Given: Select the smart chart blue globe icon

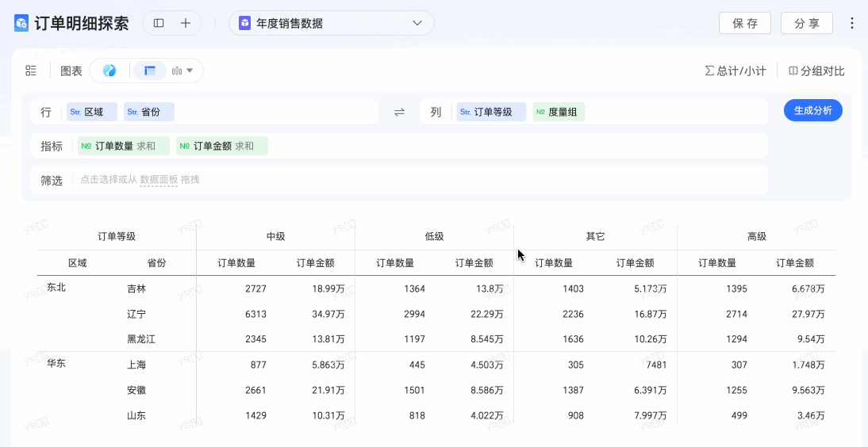Looking at the screenshot, I should point(109,71).
